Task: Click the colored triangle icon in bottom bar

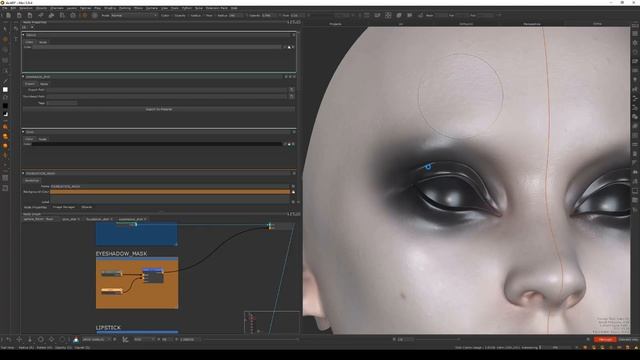Action: pos(76,339)
